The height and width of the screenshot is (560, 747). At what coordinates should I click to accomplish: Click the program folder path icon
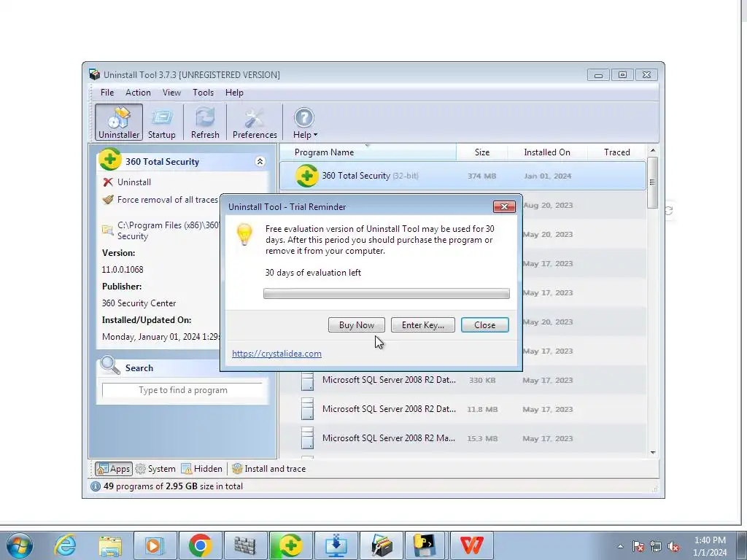coord(108,230)
